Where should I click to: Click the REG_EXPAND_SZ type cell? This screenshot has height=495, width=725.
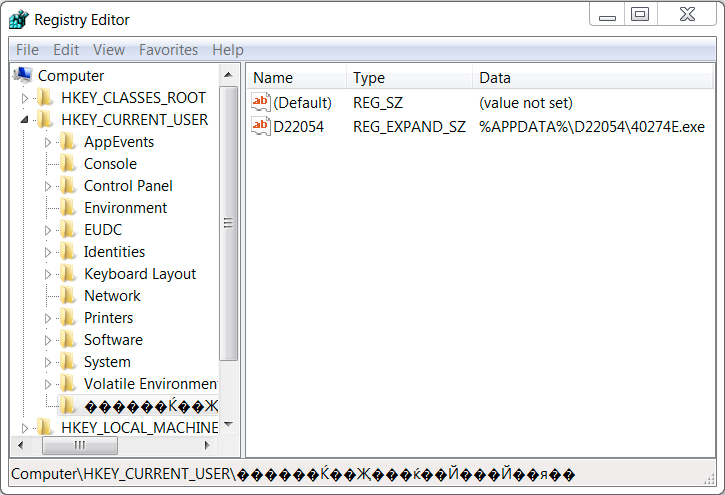(x=409, y=127)
